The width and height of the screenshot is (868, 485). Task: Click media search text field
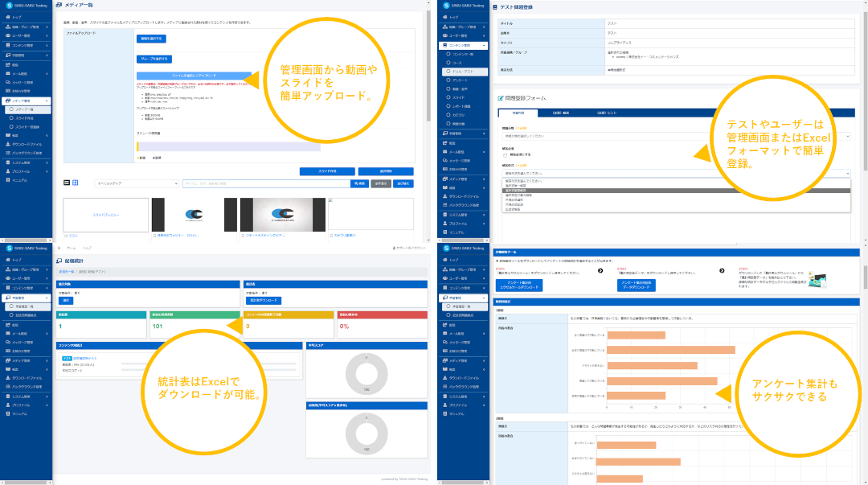[x=266, y=183]
